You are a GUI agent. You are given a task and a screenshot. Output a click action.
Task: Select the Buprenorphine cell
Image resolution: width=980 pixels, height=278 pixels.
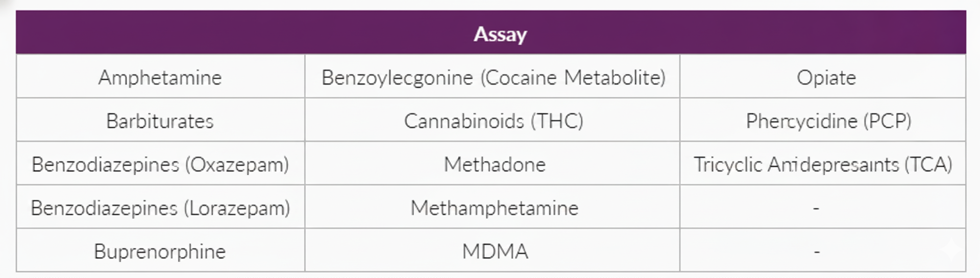tap(160, 251)
